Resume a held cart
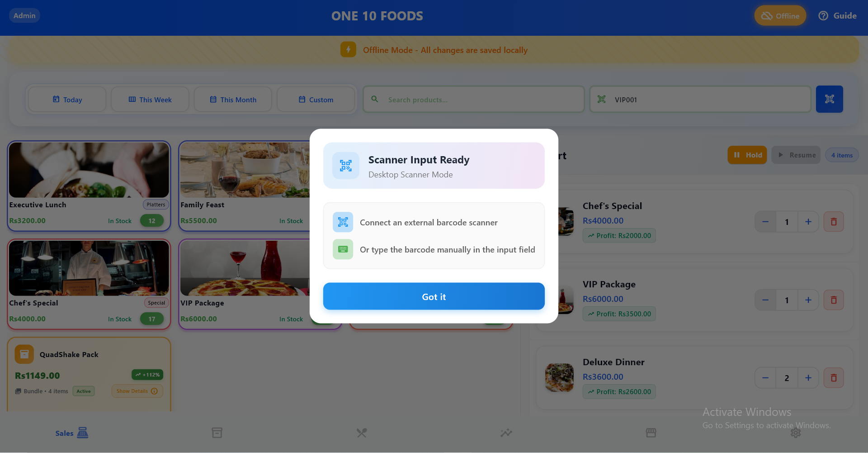868x453 pixels. point(796,155)
